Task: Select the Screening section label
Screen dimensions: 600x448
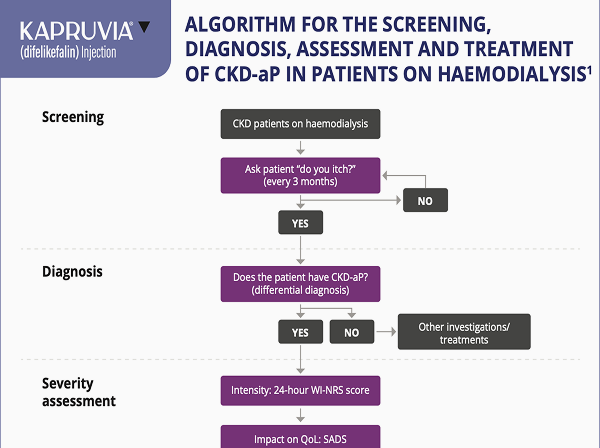Action: click(72, 118)
